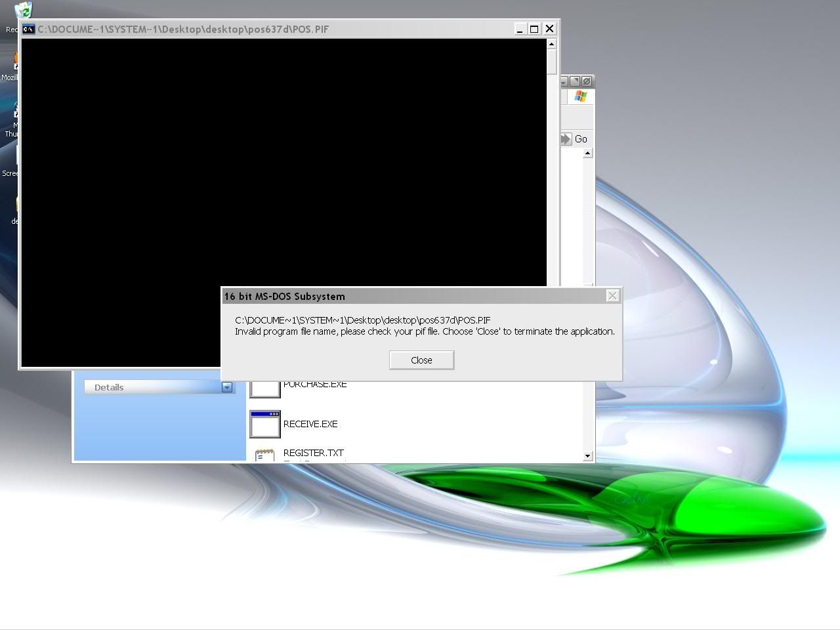Click the Windows flag logo in Explorer

(580, 97)
